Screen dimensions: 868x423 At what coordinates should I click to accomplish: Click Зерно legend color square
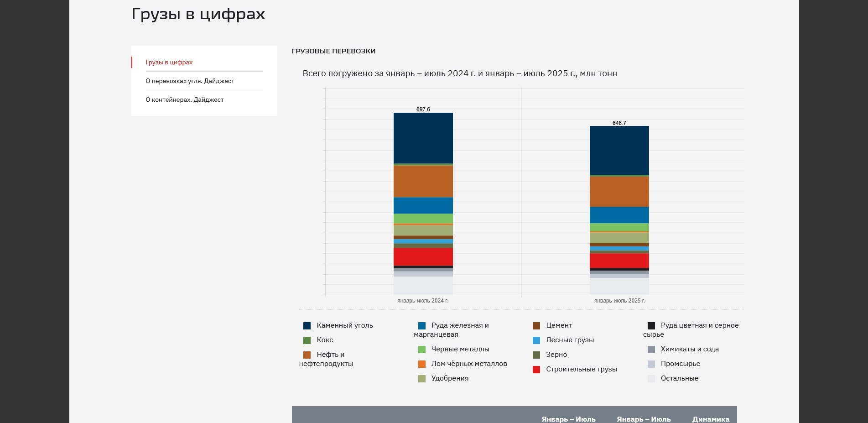[536, 355]
